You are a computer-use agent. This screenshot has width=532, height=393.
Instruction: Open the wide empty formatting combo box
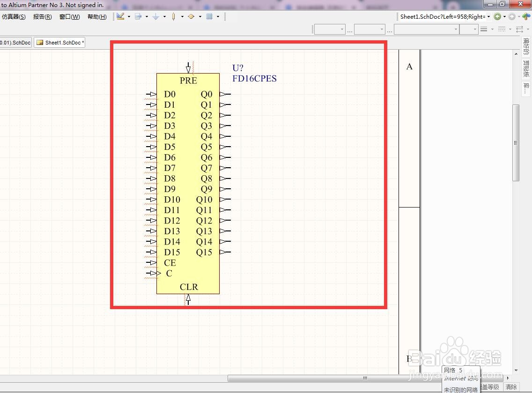[427, 30]
